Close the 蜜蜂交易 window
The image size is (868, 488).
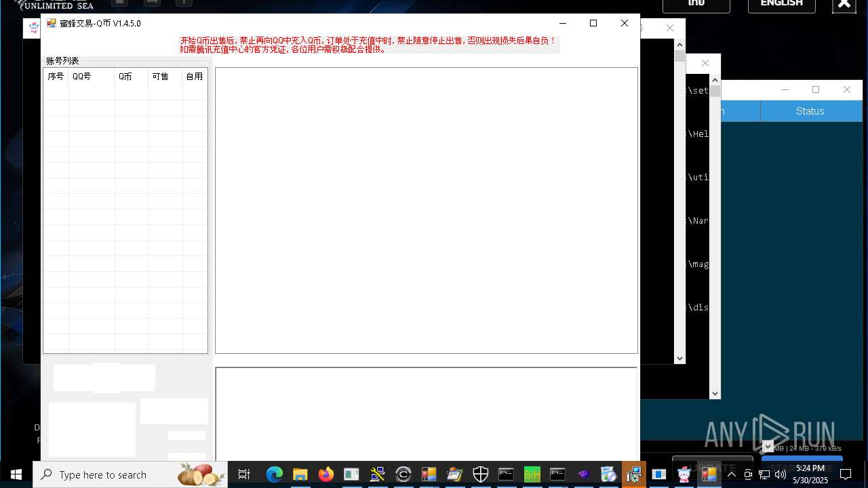click(x=625, y=23)
